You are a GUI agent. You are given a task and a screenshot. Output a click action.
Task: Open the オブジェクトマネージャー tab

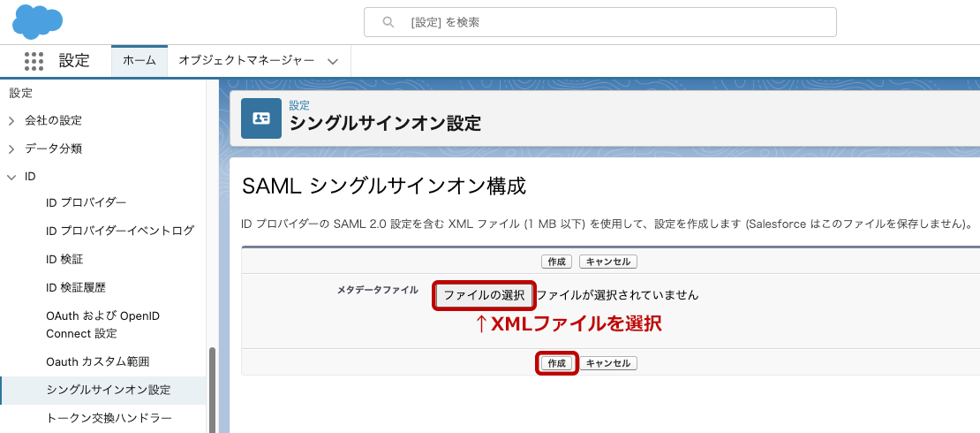pos(245,61)
